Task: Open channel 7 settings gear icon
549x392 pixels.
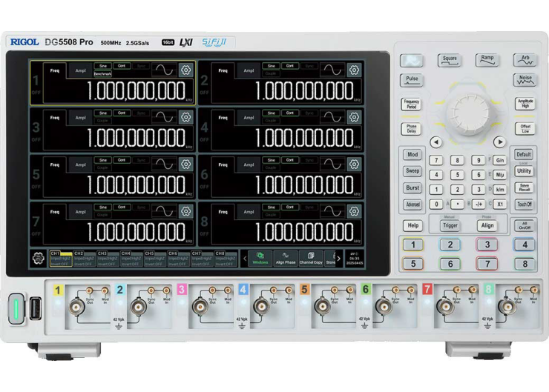Action: click(186, 211)
